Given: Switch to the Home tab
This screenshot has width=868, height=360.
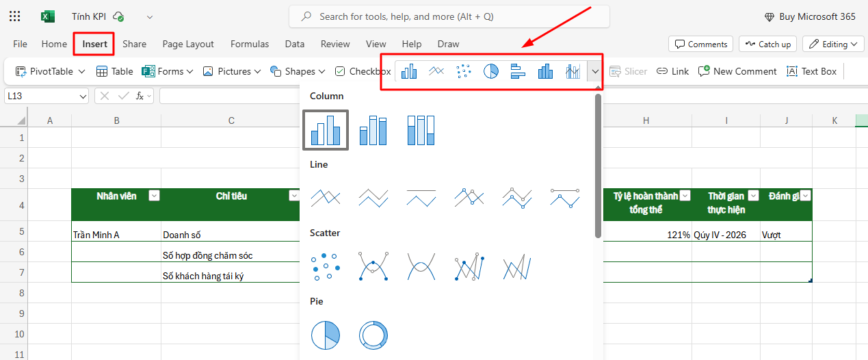Looking at the screenshot, I should [54, 44].
